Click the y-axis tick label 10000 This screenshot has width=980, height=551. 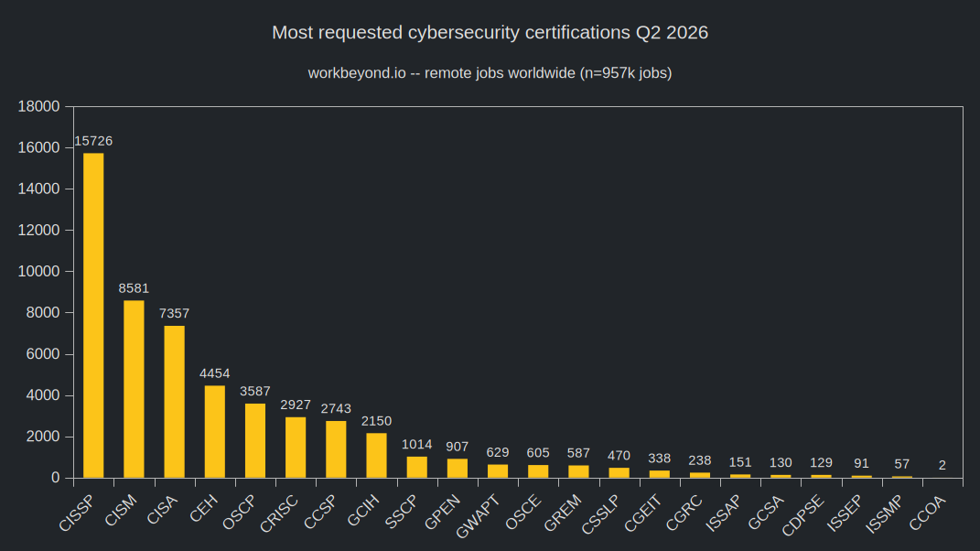[x=38, y=272]
